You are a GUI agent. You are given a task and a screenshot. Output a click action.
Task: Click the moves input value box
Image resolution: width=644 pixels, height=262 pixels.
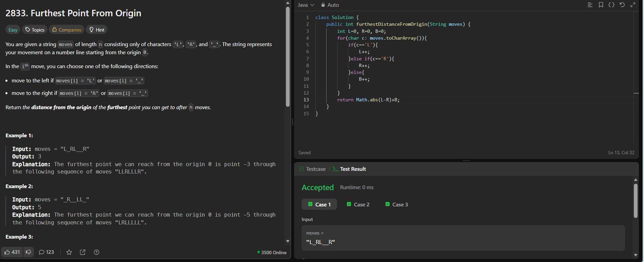pos(463,238)
